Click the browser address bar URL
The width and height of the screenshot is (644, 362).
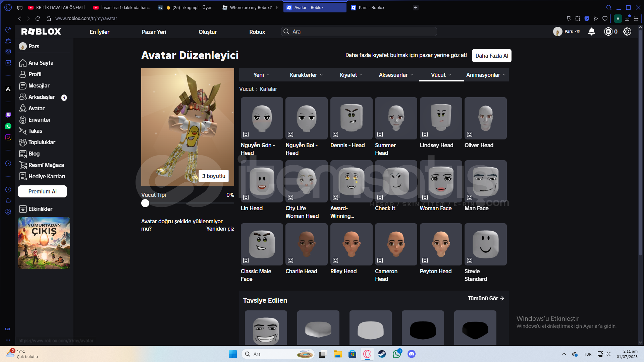86,18
